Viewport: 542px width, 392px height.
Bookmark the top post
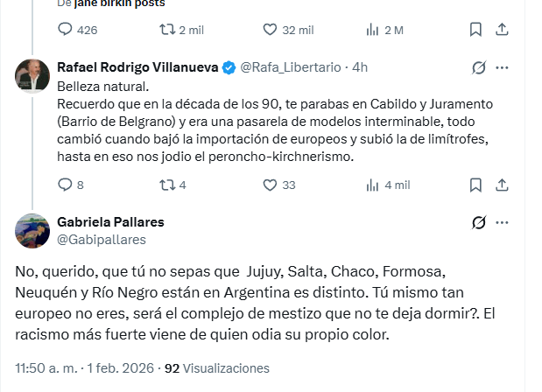pos(475,30)
